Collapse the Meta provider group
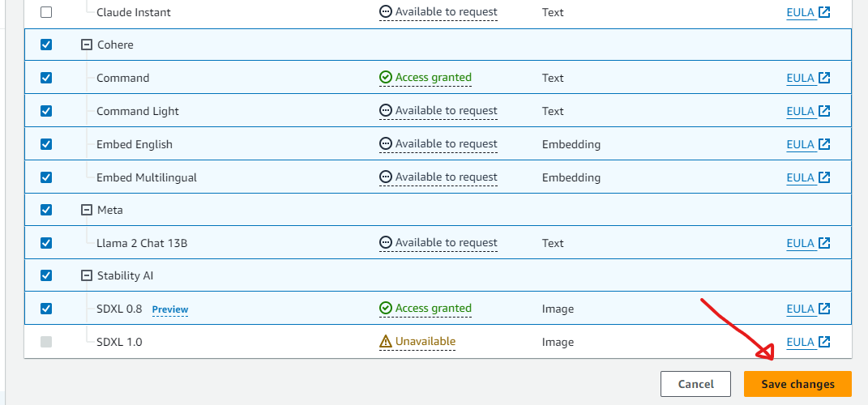Viewport: 868px width, 405px height. click(87, 210)
